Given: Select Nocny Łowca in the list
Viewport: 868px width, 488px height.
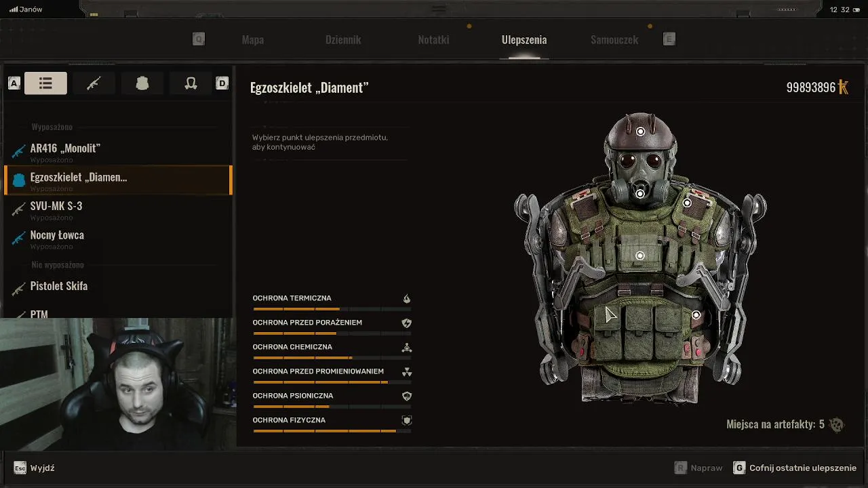Looking at the screenshot, I should point(118,239).
